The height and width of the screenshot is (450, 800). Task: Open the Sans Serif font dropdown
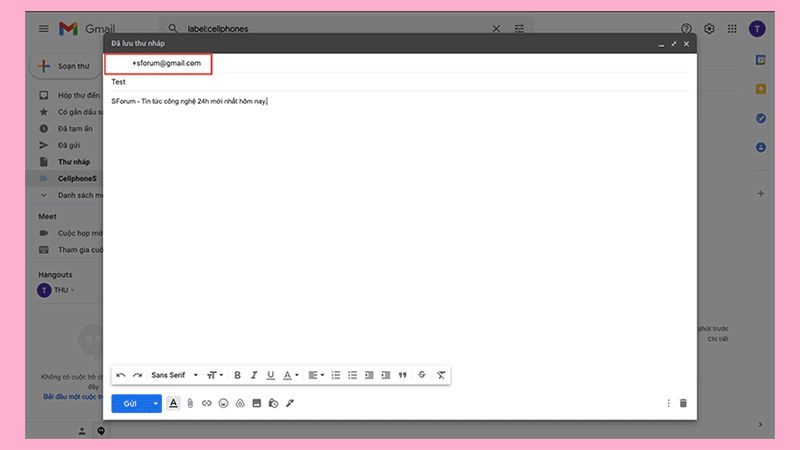coord(175,375)
